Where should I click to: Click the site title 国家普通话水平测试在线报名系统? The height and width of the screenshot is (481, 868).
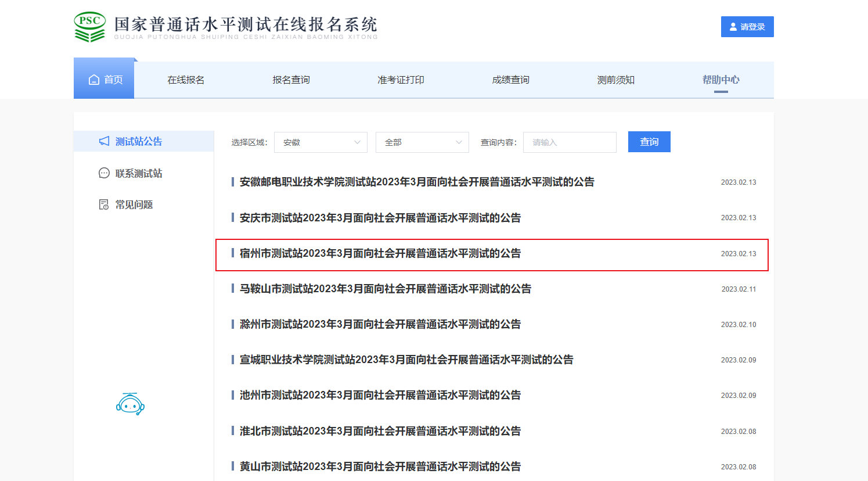(246, 24)
